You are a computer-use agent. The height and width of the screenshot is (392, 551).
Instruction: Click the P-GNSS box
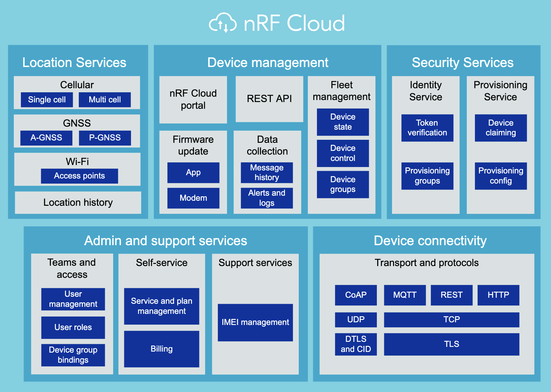(105, 138)
